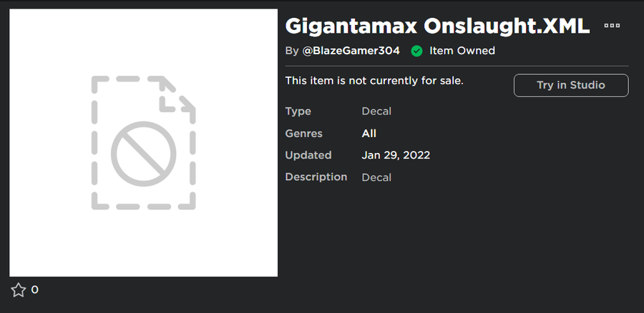This screenshot has width=644, height=313.
Task: Click the not currently for sale message
Action: (374, 81)
